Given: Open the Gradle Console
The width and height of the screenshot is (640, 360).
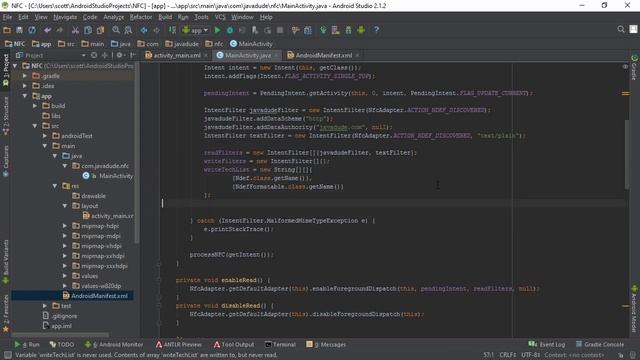Looking at the screenshot, I should 600,344.
